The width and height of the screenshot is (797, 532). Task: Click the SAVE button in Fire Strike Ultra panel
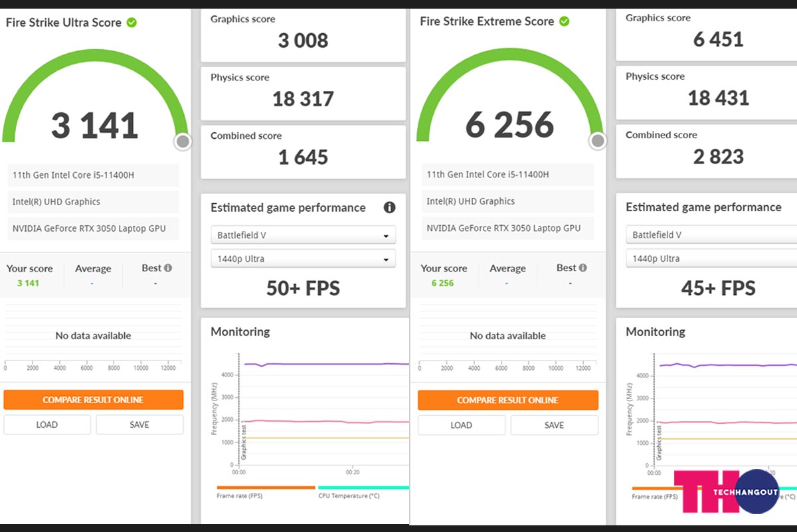tap(139, 424)
